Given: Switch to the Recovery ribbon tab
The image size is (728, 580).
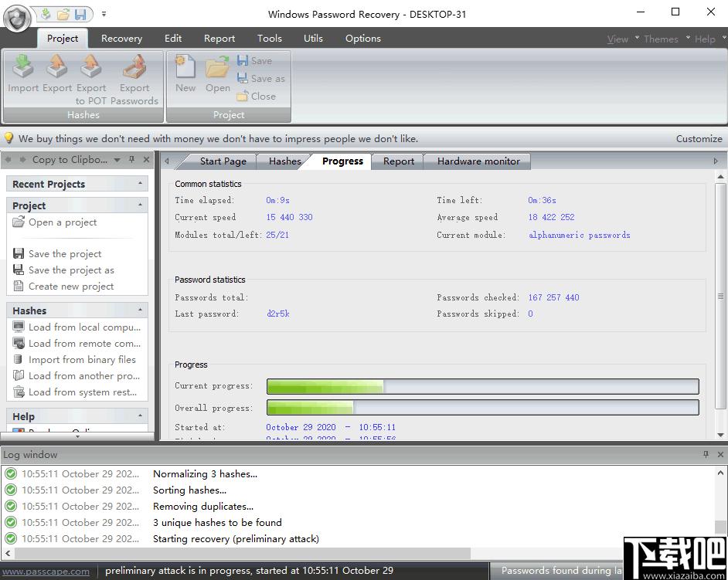Looking at the screenshot, I should (x=121, y=39).
